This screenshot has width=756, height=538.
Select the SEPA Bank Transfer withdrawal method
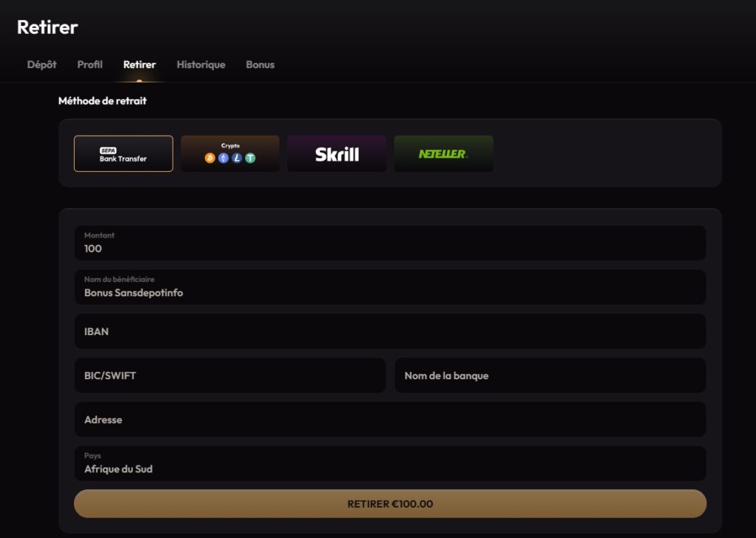click(x=123, y=154)
